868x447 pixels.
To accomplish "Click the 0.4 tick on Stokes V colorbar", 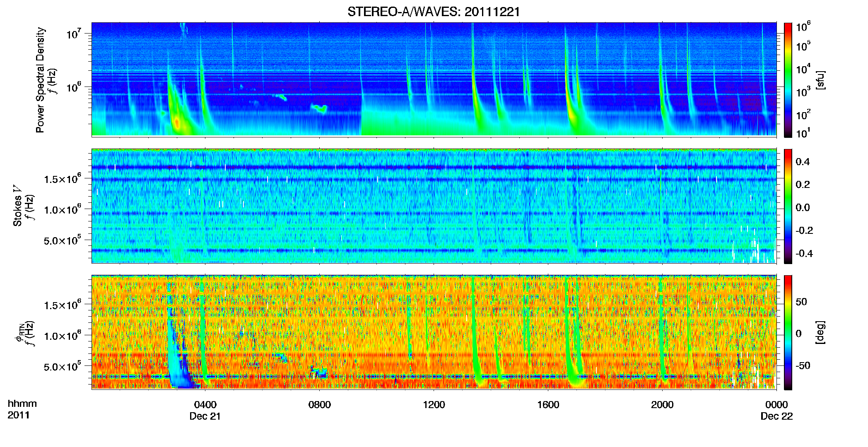I will pos(803,162).
